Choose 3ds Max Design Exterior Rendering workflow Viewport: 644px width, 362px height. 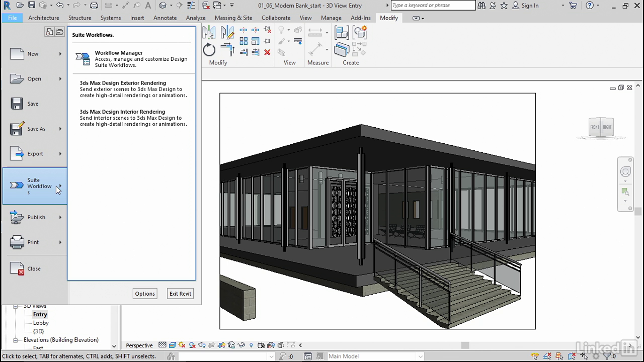[x=133, y=89]
